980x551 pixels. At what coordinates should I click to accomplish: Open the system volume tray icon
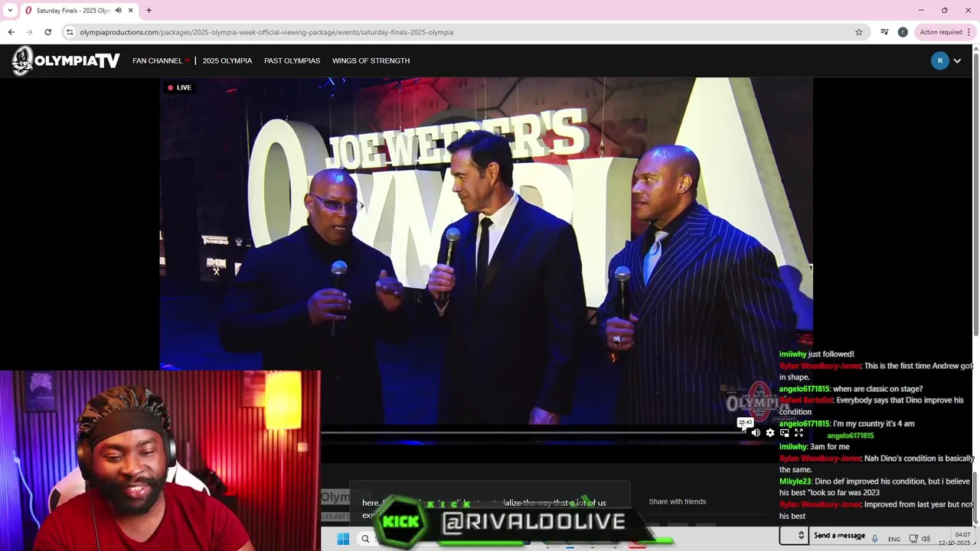tap(927, 539)
